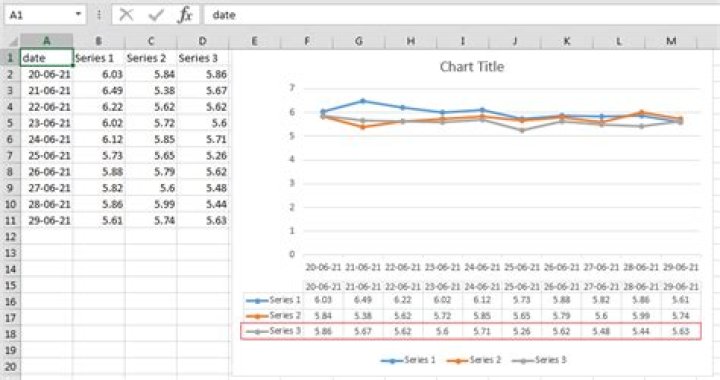Click Series 2 entry in bottom legend
The image size is (720, 380).
[473, 360]
